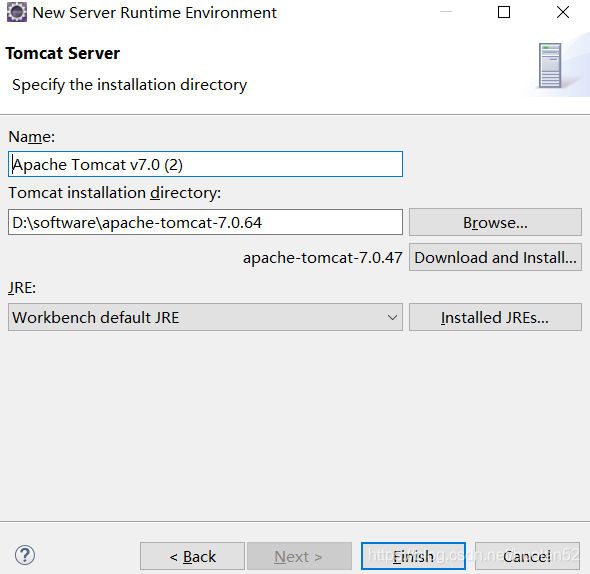Open Installed JREs settings
The height and width of the screenshot is (574, 590).
[x=495, y=317]
